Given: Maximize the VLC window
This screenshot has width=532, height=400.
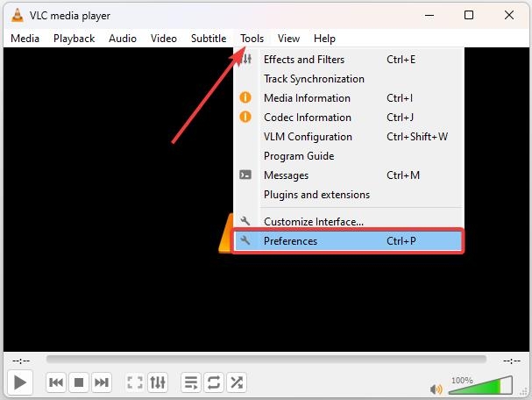Looking at the screenshot, I should 469,15.
